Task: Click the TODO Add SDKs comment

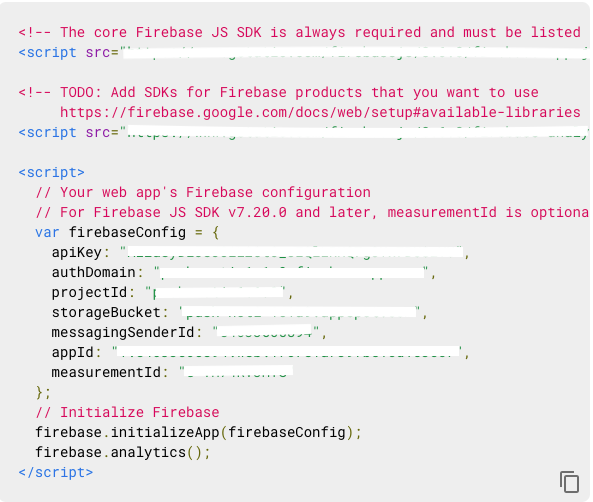Action: (x=279, y=92)
